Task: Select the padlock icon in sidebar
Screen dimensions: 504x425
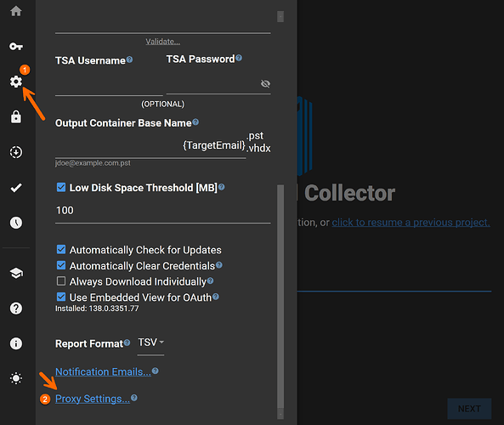Action: 16,116
